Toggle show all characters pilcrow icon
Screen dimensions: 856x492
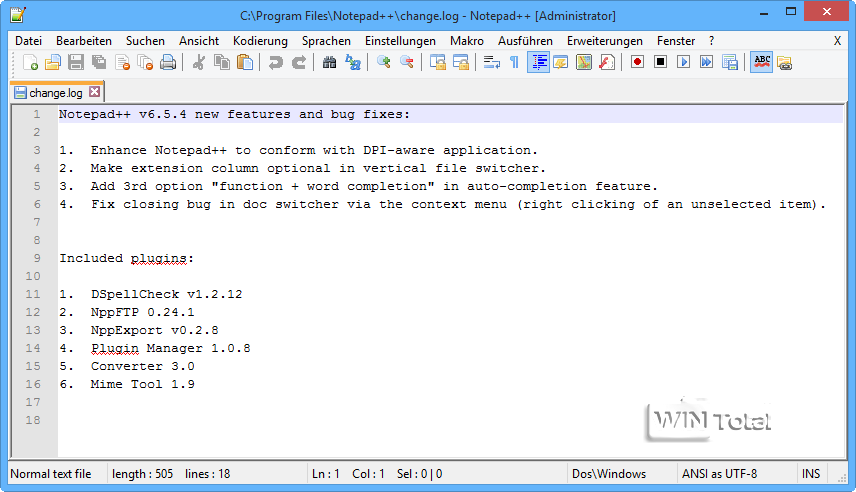click(x=514, y=62)
